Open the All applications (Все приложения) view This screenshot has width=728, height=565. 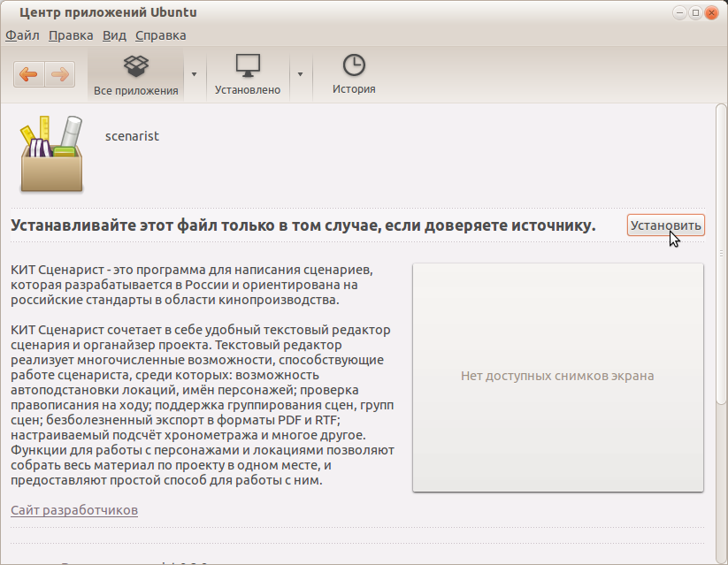[x=135, y=75]
